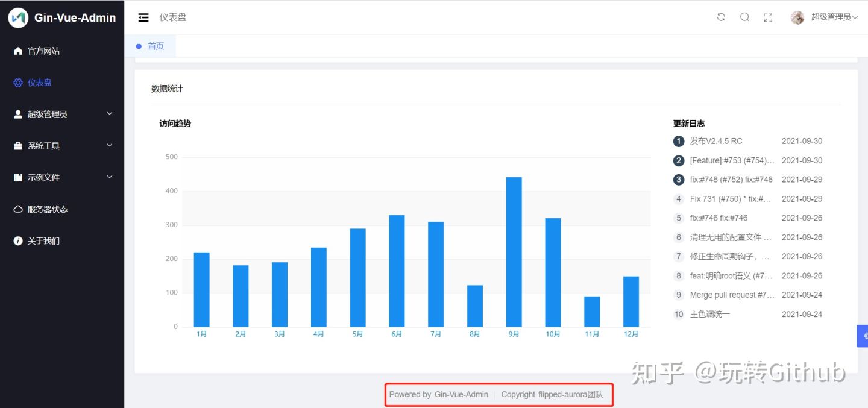Viewport: 868px width, 408px height.
Task: Click the toolbox icon beside 系统工具
Action: pyautogui.click(x=18, y=146)
